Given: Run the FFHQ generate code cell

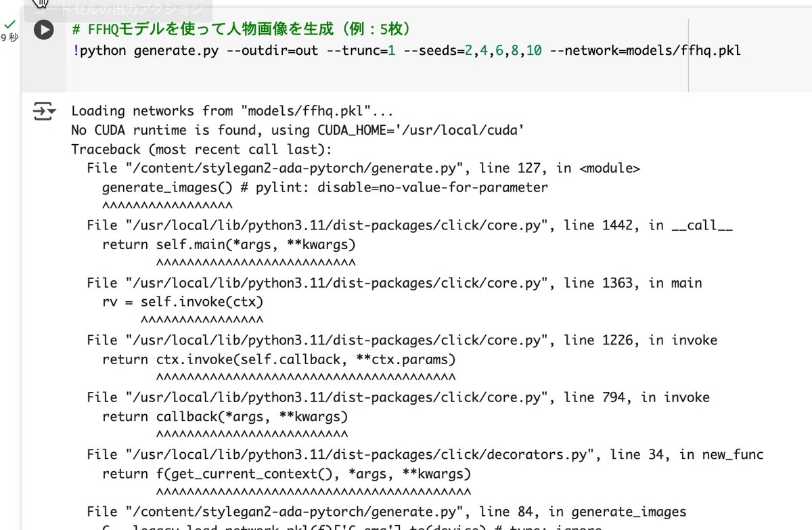Looking at the screenshot, I should pyautogui.click(x=43, y=30).
